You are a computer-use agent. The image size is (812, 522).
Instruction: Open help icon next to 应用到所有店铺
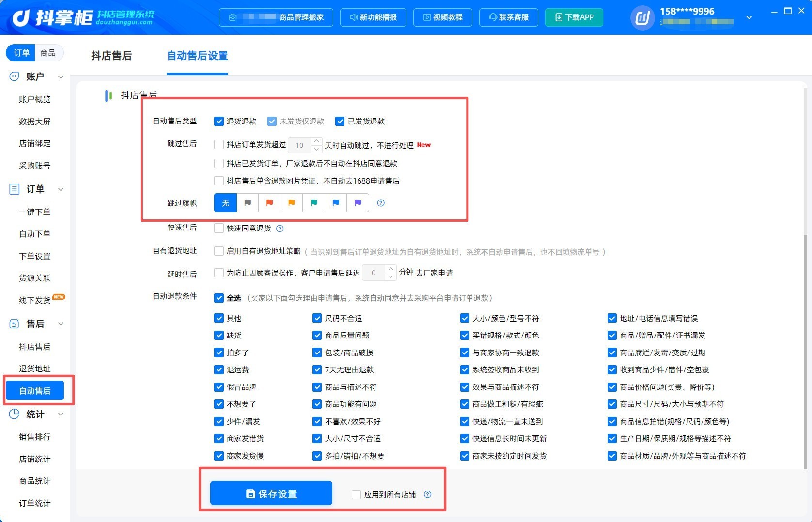(x=427, y=494)
